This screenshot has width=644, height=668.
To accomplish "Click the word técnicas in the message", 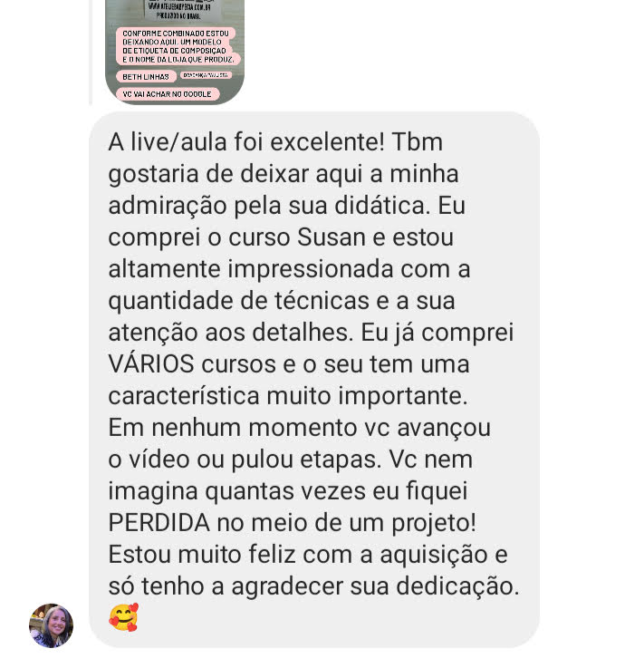I will point(322,300).
